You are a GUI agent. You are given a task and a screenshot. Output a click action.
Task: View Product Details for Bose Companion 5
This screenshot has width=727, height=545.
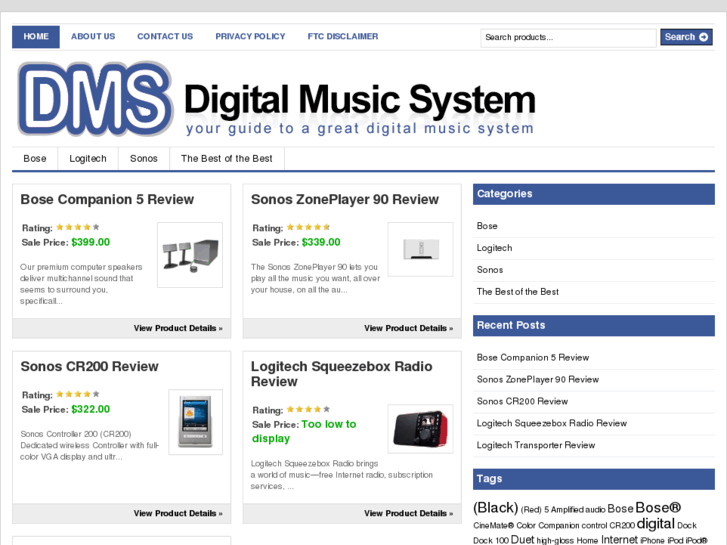tap(178, 328)
